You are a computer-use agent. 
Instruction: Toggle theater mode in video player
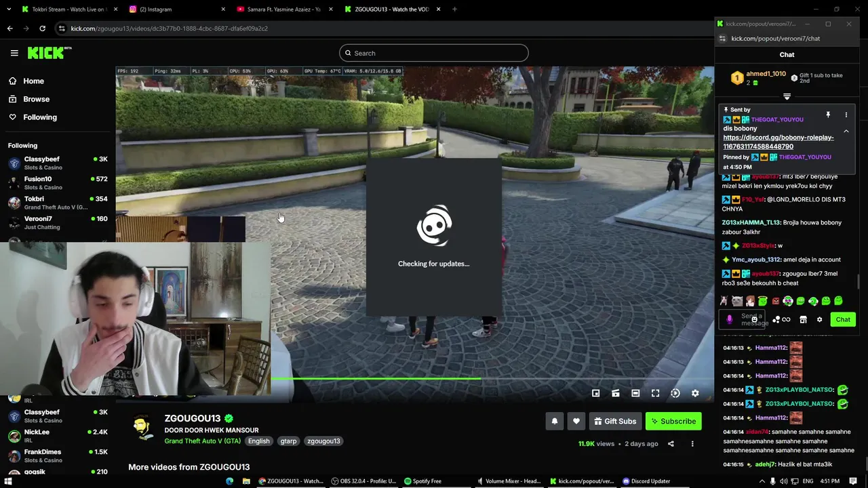(x=635, y=393)
